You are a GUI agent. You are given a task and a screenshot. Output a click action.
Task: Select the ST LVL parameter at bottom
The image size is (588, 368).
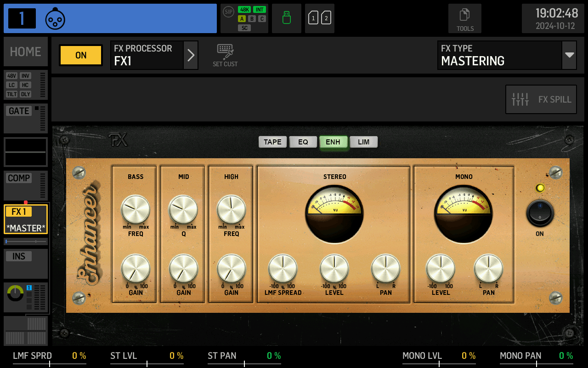click(x=147, y=358)
